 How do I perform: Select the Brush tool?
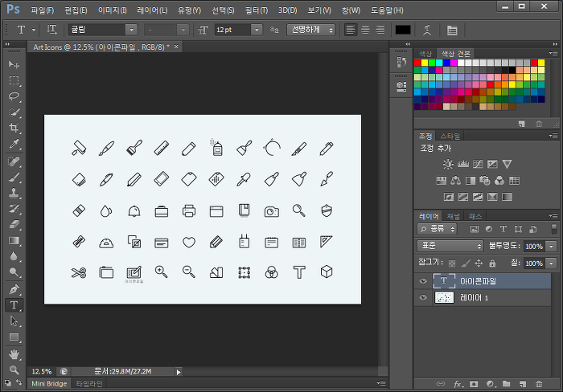(x=14, y=178)
